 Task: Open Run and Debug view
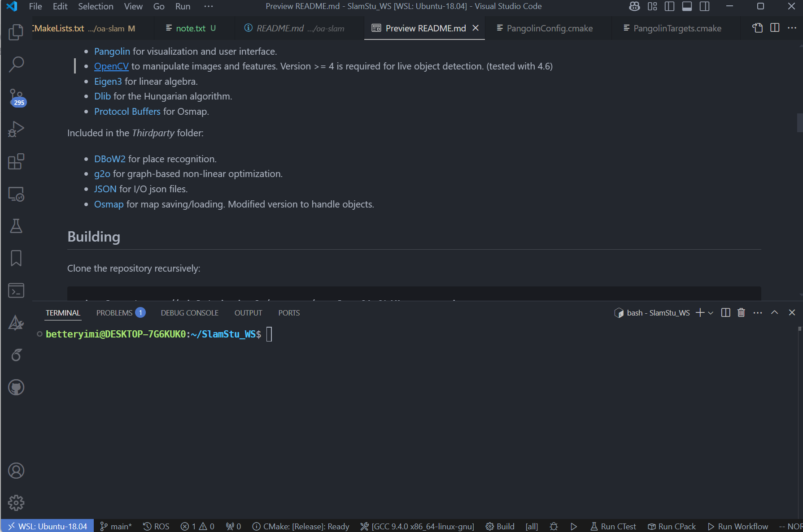coord(16,129)
